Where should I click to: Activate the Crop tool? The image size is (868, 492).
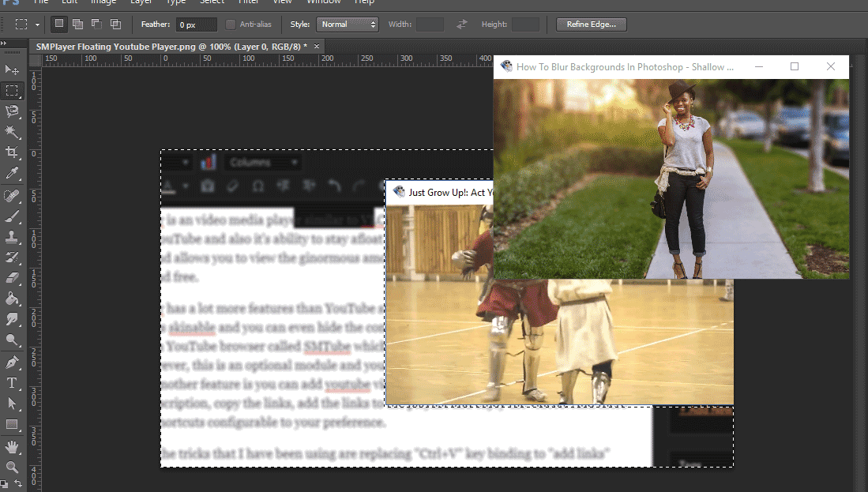[x=11, y=152]
